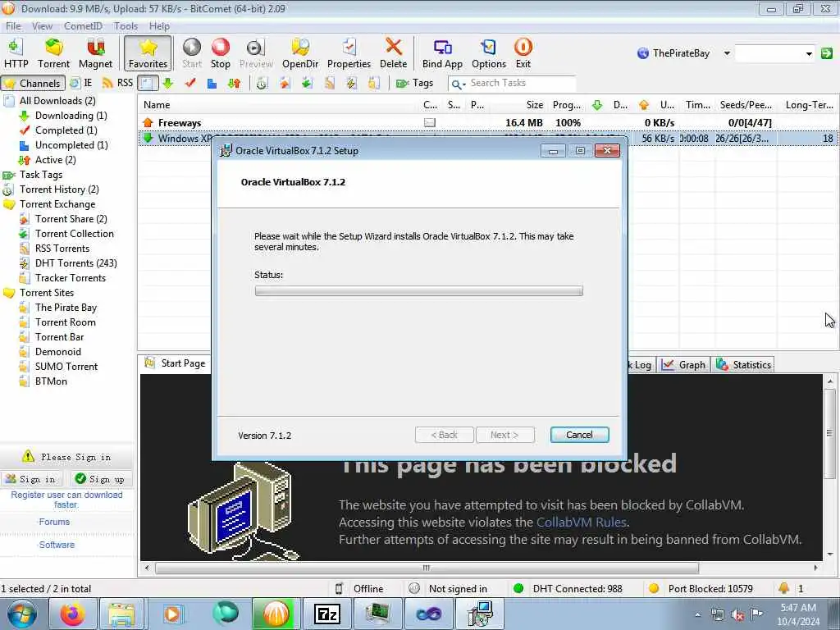Select Task Tags in the sidebar
The image size is (840, 630).
(x=41, y=175)
